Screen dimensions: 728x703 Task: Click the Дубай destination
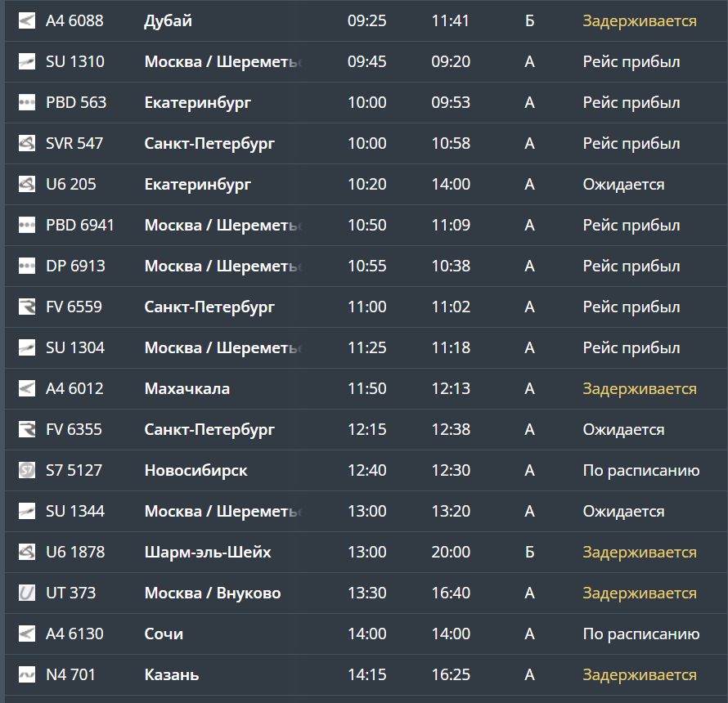coord(168,20)
